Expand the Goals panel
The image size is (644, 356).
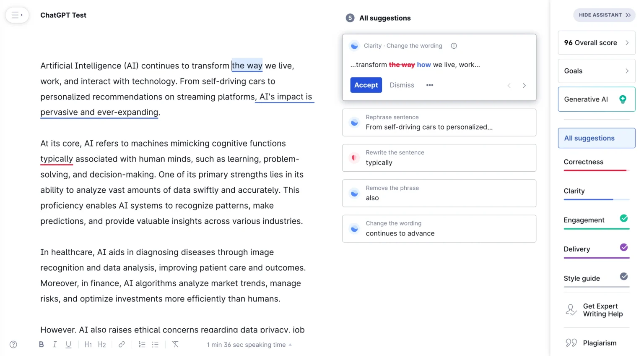[x=596, y=71]
